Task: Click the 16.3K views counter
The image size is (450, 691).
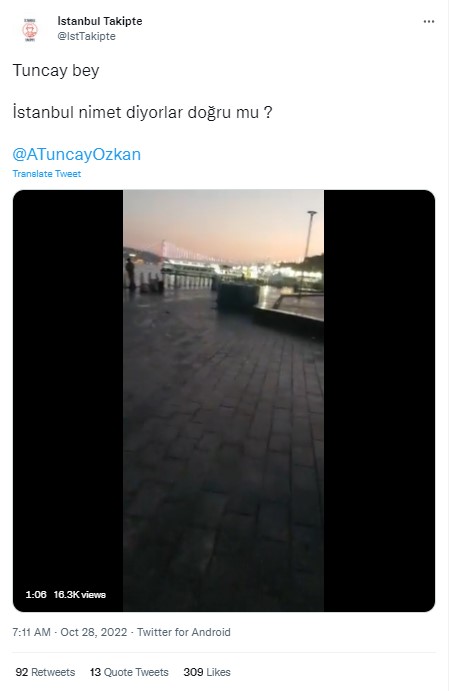Action: [x=80, y=594]
